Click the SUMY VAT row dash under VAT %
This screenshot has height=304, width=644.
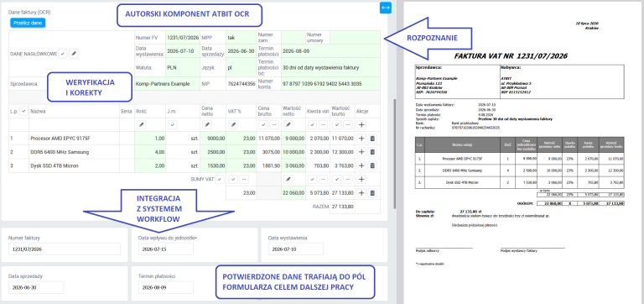(243, 179)
